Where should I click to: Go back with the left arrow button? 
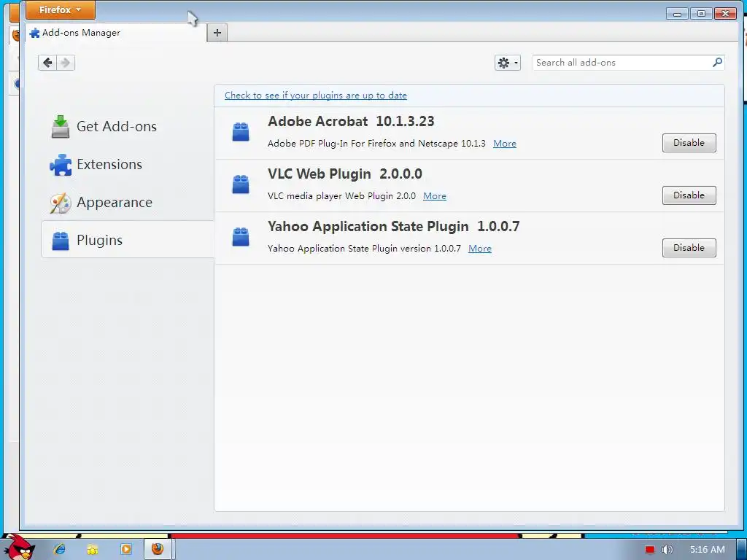point(47,63)
